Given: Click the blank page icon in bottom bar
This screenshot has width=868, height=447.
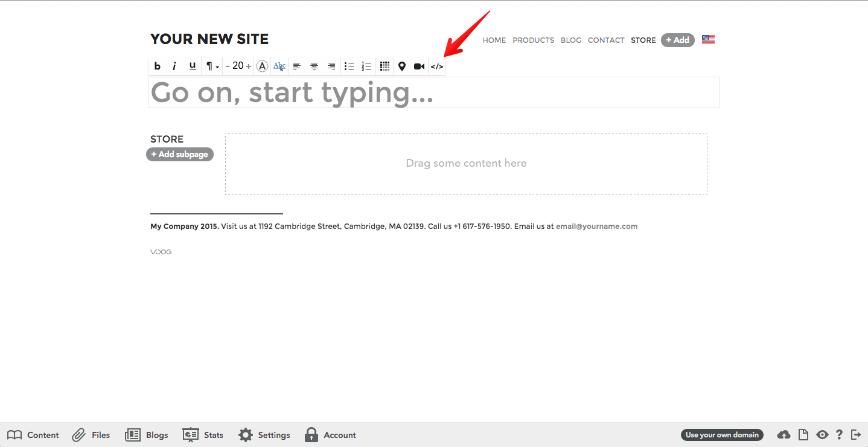Looking at the screenshot, I should (x=803, y=435).
